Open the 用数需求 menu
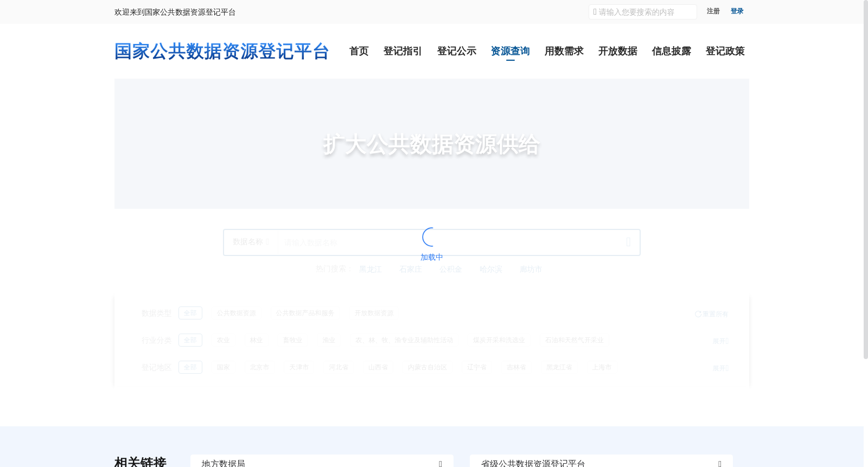The image size is (868, 467). [564, 51]
